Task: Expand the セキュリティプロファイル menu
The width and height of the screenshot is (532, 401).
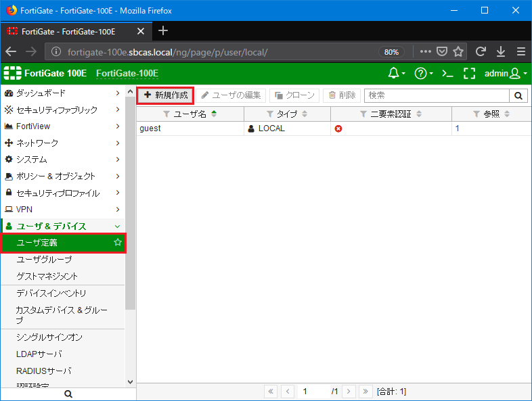Action: coord(62,193)
